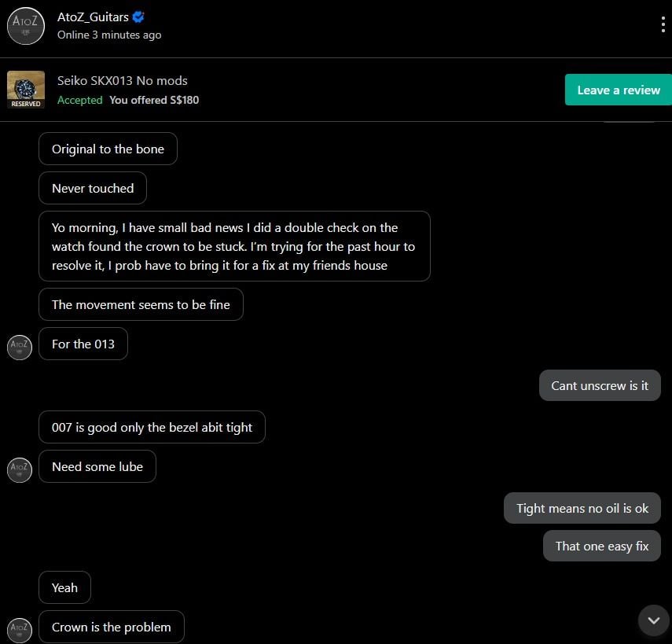Viewport: 672px width, 644px height.
Task: Open the three-dot more options menu
Action: [663, 24]
